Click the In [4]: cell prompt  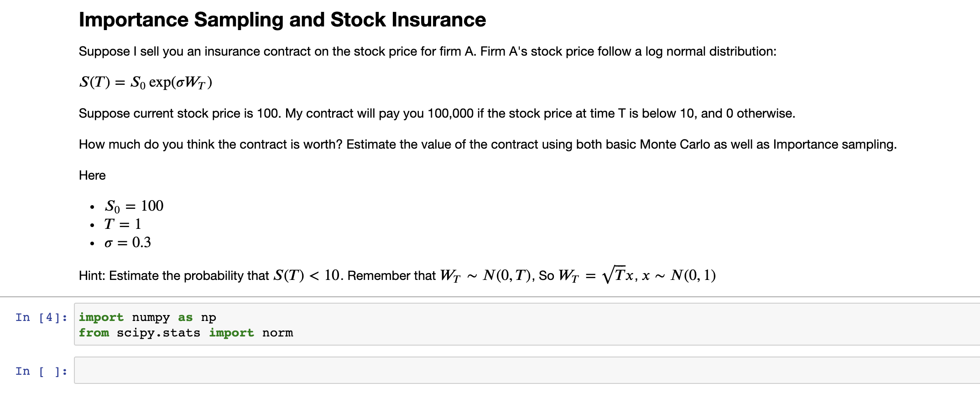click(42, 317)
